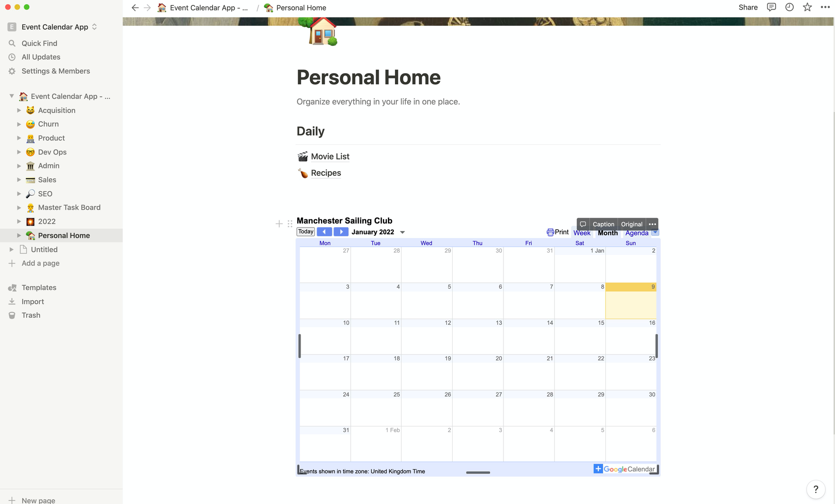The image size is (835, 504).
Task: Expand the 2022 section in sidebar
Action: [18, 221]
